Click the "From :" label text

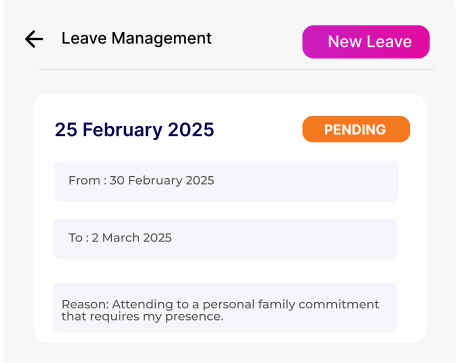(87, 180)
